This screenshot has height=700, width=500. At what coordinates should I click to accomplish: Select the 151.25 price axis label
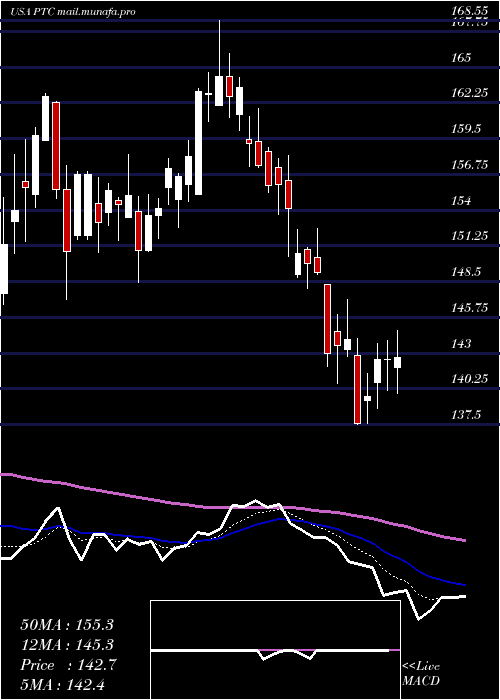(x=469, y=236)
